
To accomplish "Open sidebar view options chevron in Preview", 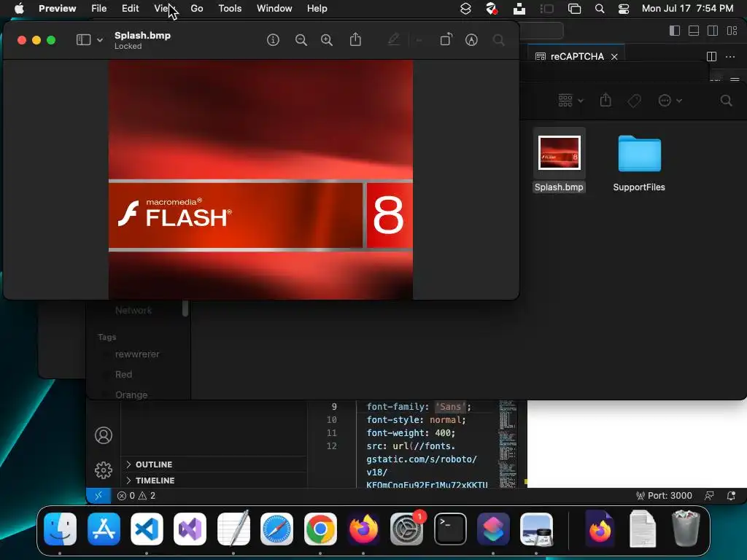I will [x=100, y=40].
